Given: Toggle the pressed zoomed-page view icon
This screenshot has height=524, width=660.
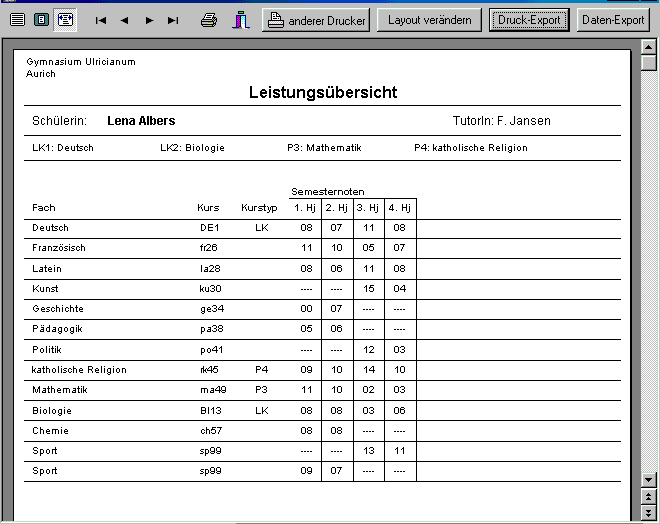Looking at the screenshot, I should pos(65,19).
